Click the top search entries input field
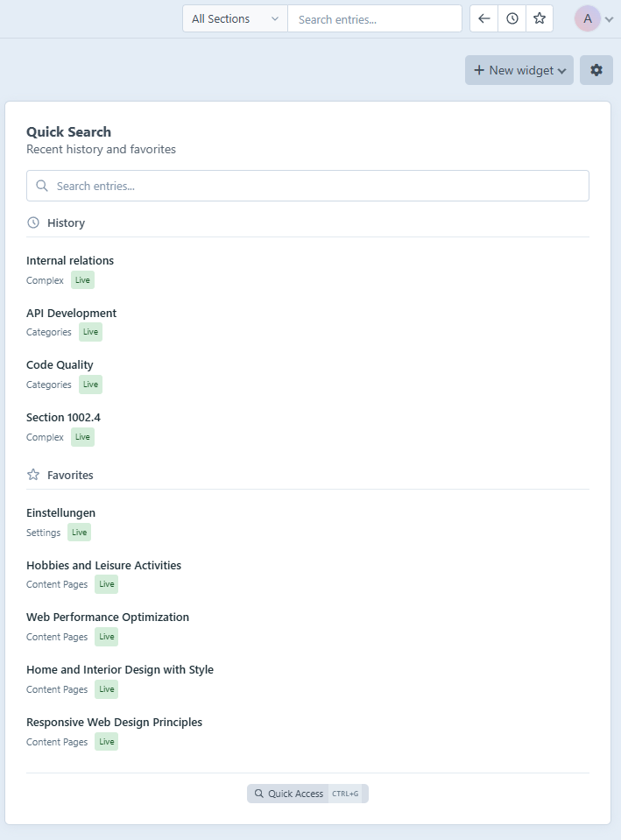The image size is (621, 840). click(375, 18)
